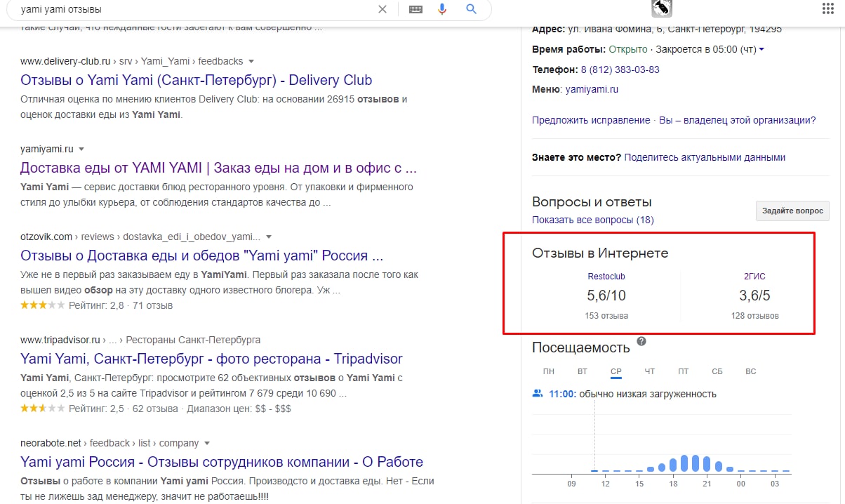Click the www.tripadvisor.ru breadcrumb URL
The image size is (845, 504).
coord(140,340)
